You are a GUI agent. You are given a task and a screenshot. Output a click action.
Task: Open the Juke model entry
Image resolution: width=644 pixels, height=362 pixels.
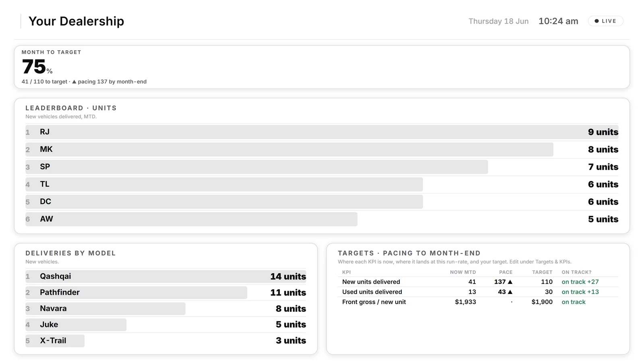(166, 325)
